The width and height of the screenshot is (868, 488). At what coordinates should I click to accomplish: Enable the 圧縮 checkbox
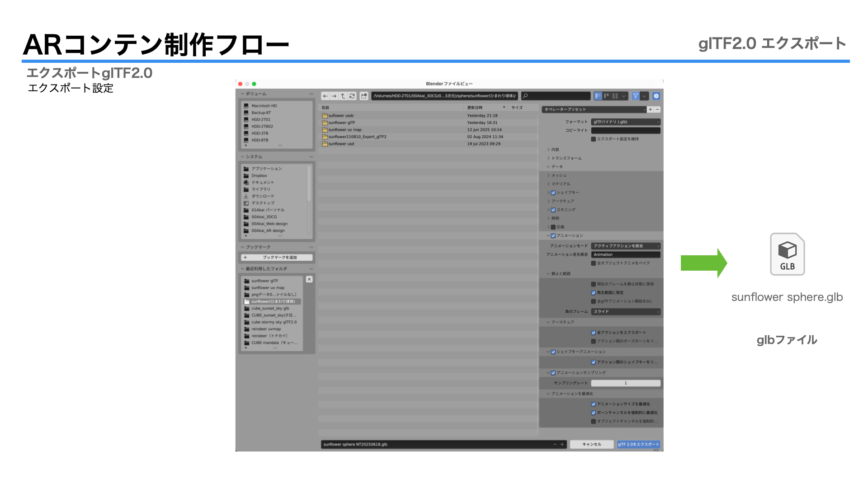[x=553, y=227]
